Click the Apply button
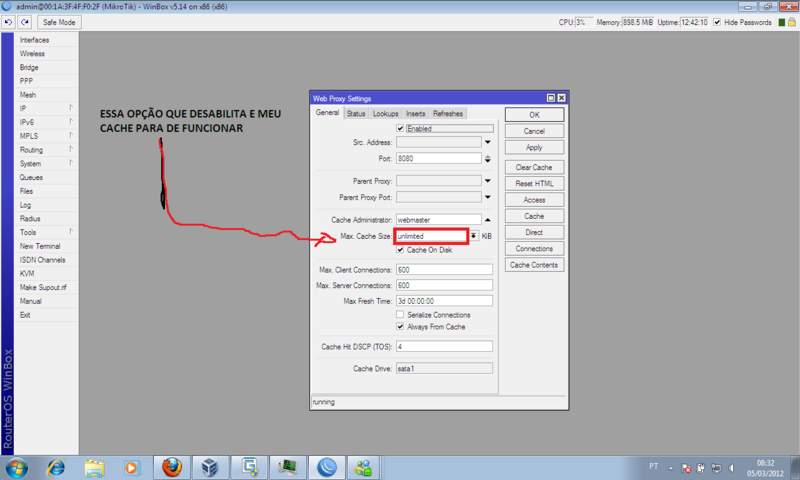 pyautogui.click(x=534, y=147)
